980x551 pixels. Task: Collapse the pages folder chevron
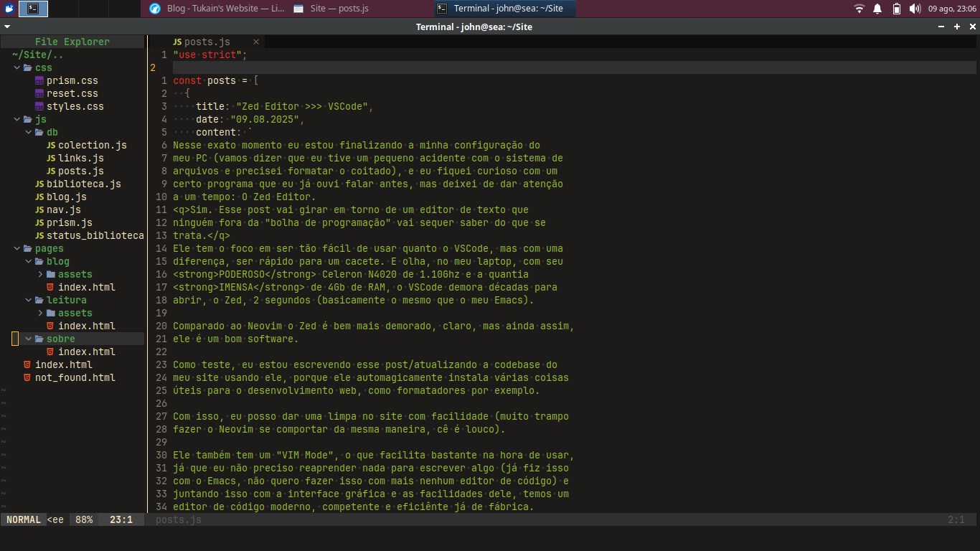17,248
